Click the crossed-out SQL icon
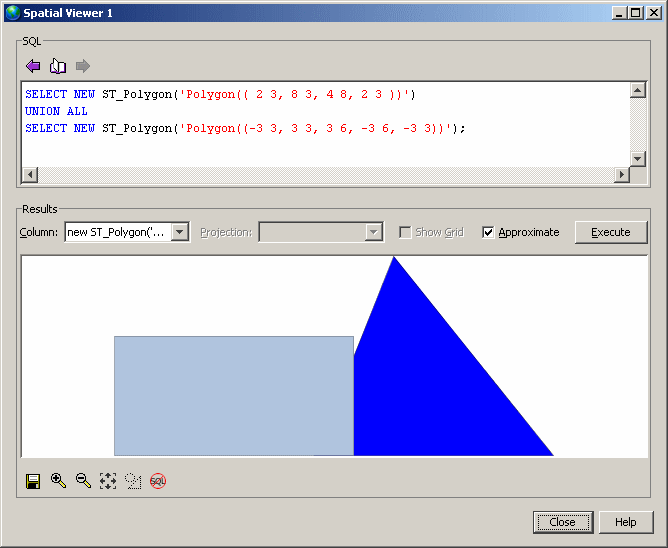 coord(158,481)
